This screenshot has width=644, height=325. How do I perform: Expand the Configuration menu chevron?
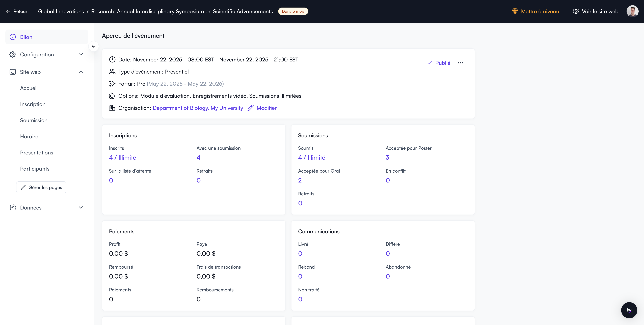pos(81,55)
